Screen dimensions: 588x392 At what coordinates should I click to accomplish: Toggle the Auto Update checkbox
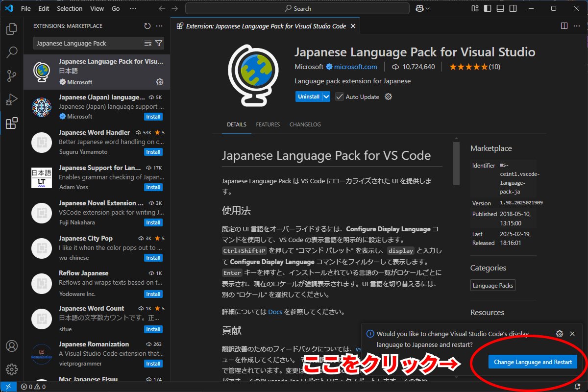point(339,97)
